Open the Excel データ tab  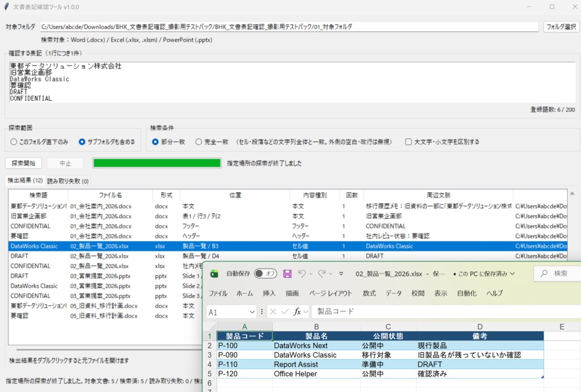394,293
